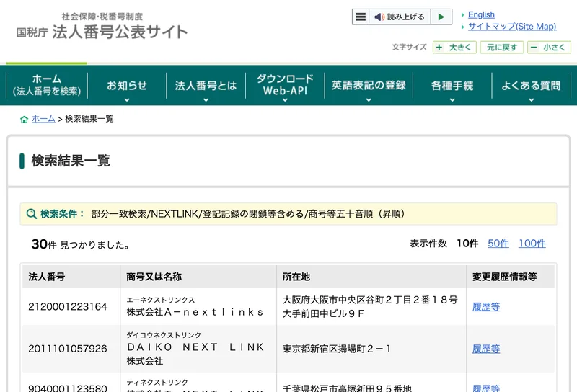Image resolution: width=577 pixels, height=392 pixels.
Task: Open the 英語表記の登録 menu
Action: click(x=369, y=85)
